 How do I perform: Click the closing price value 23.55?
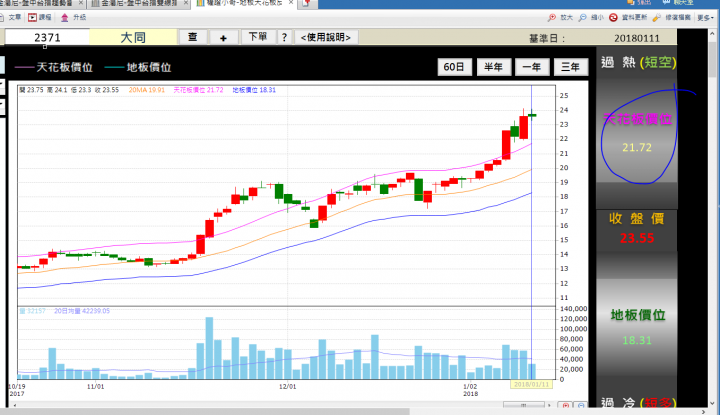pyautogui.click(x=637, y=238)
